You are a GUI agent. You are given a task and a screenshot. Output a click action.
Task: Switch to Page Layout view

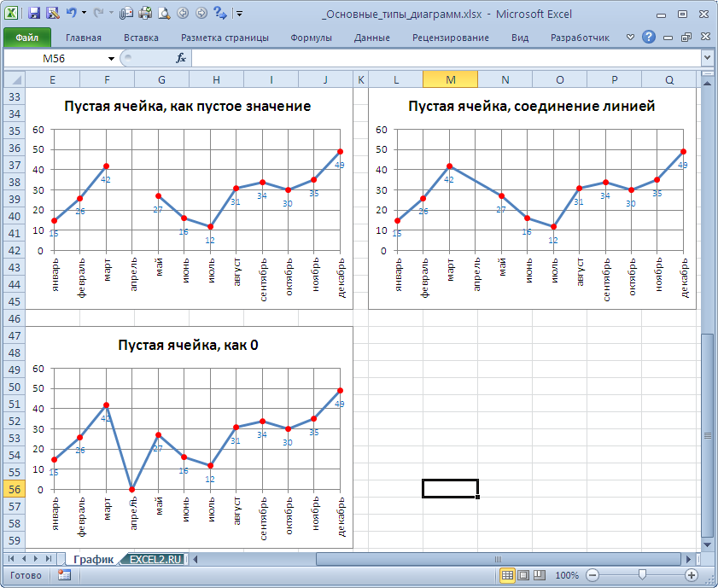click(524, 575)
